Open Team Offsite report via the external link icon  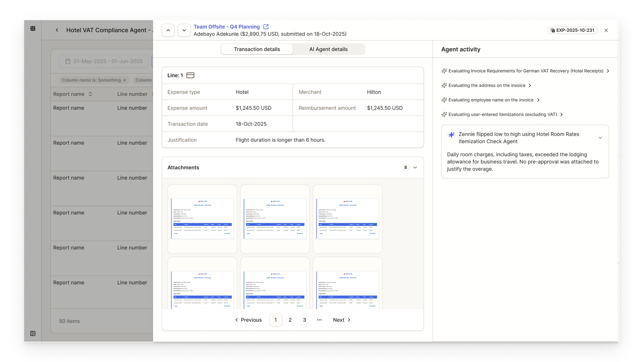(x=266, y=27)
